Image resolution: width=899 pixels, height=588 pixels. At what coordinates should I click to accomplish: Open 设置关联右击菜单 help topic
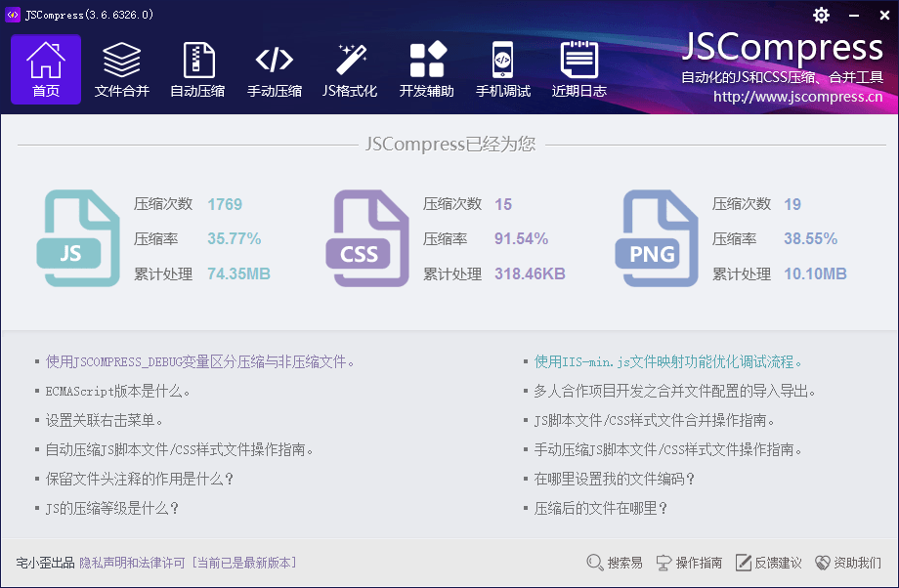104,421
